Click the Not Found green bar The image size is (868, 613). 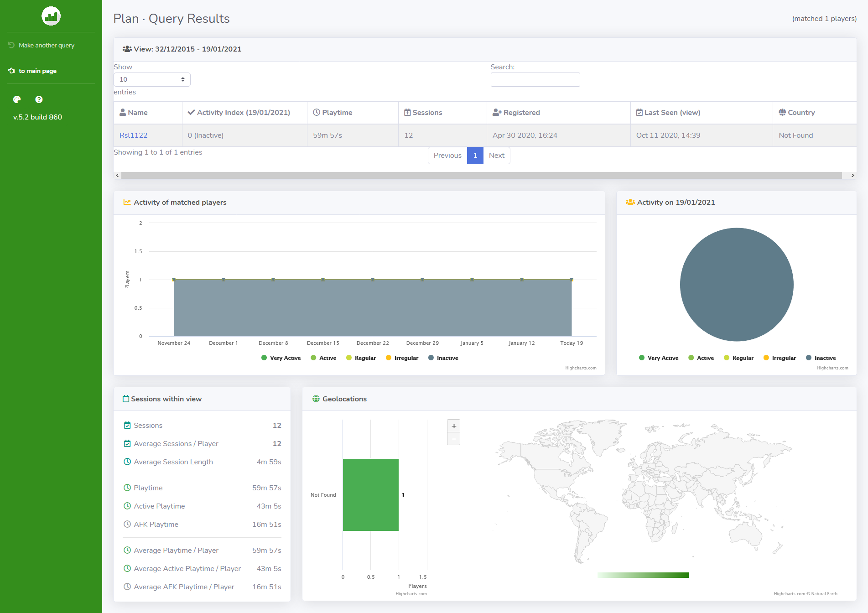(x=371, y=495)
